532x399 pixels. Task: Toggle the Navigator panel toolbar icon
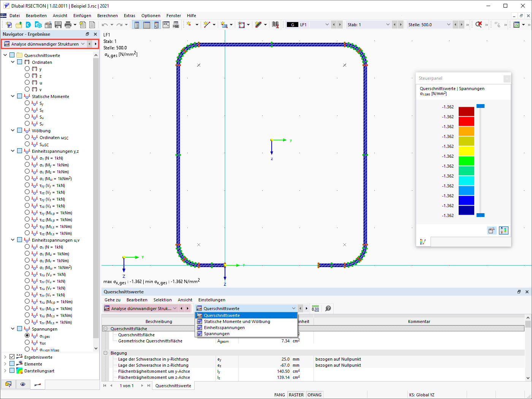[x=137, y=25]
